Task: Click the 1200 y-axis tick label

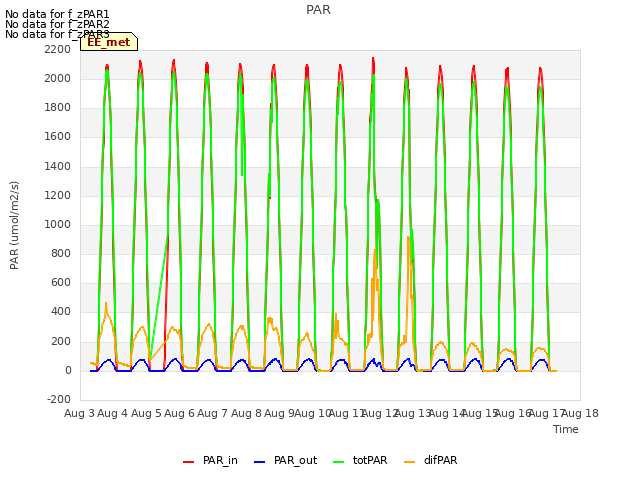Action: click(58, 196)
